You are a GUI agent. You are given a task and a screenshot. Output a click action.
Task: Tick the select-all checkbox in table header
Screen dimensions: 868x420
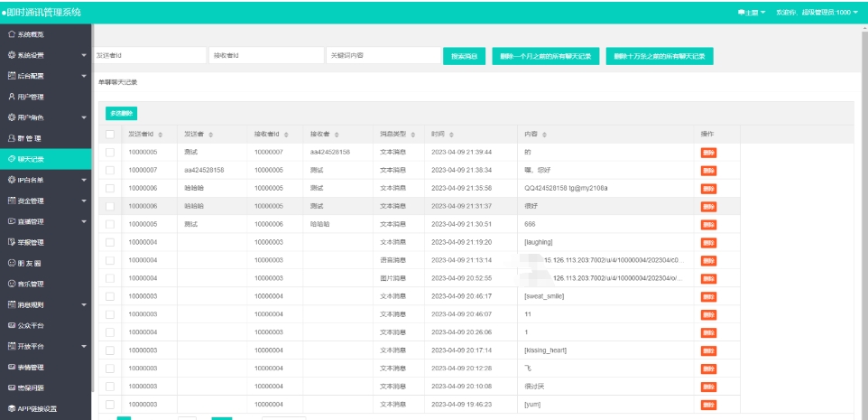(110, 134)
